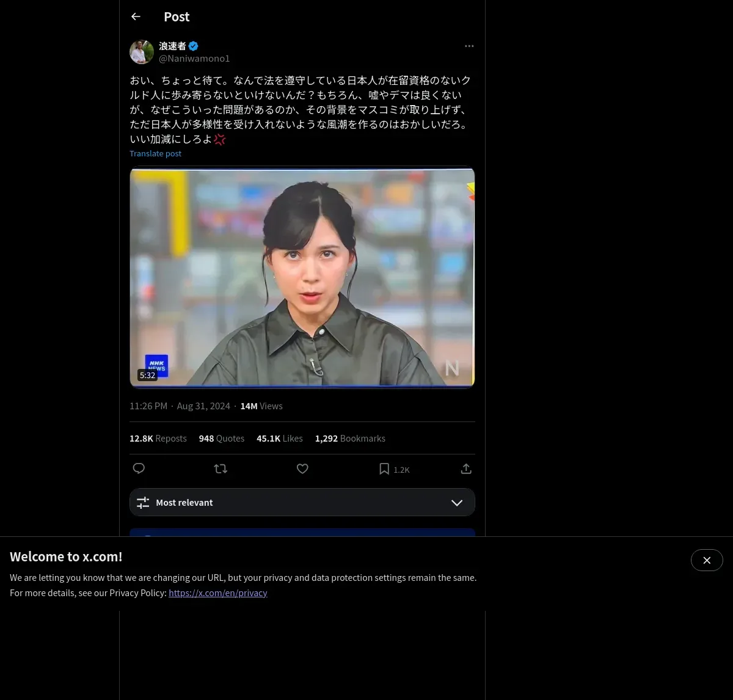The width and height of the screenshot is (733, 700).
Task: Click the 5:32 video duration badge
Action: (x=147, y=375)
